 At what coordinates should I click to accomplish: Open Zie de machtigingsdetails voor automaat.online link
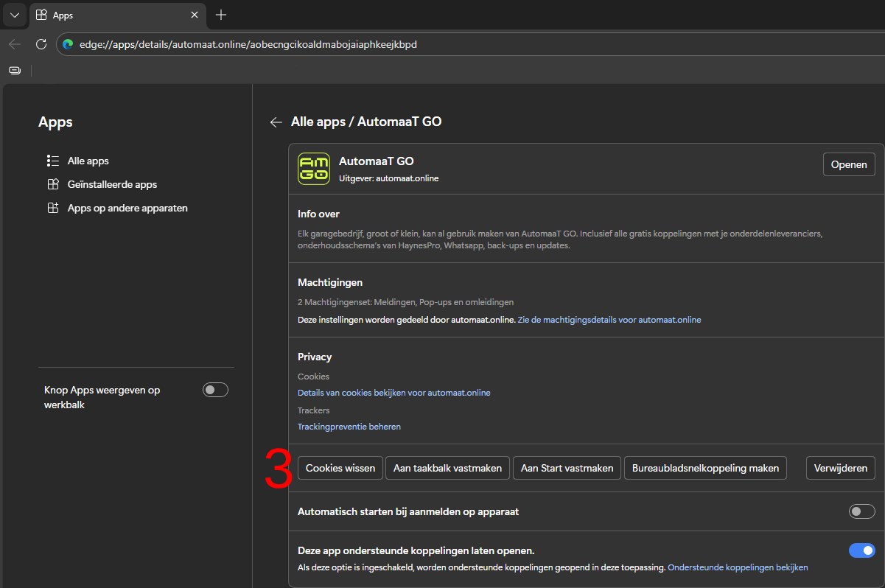(609, 320)
